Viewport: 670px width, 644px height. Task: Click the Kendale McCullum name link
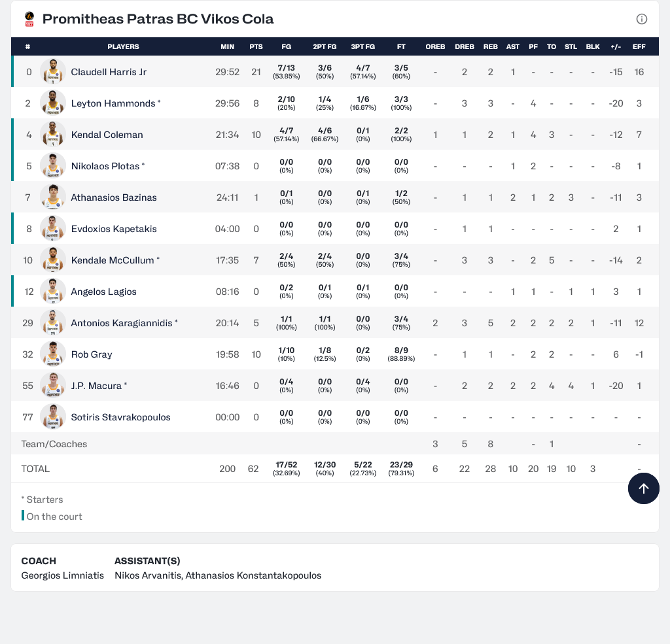pos(113,260)
